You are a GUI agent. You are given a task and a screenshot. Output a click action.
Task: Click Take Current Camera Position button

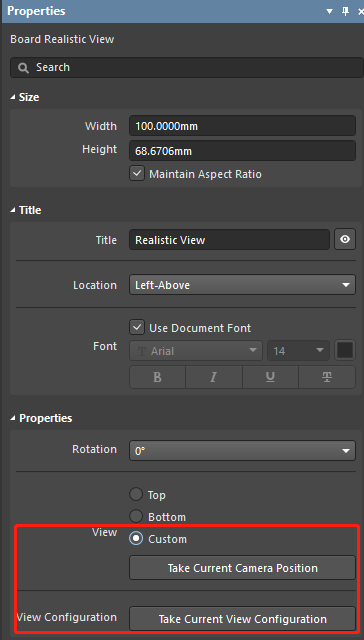(x=242, y=568)
